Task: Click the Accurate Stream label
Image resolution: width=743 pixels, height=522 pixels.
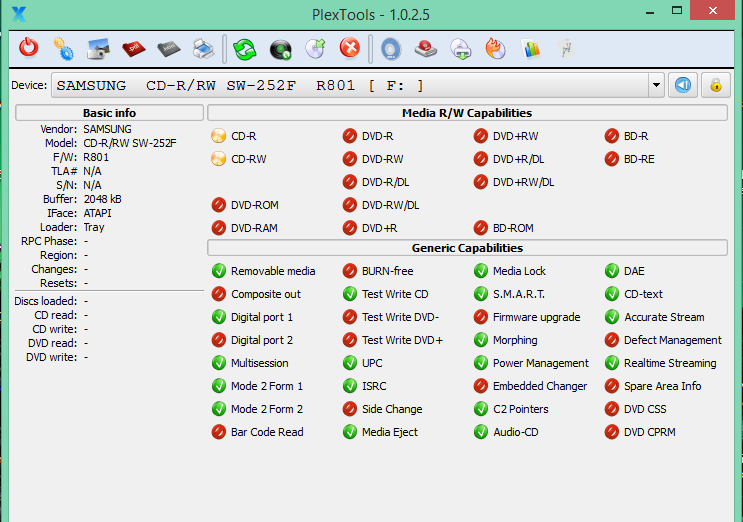Action: point(664,317)
